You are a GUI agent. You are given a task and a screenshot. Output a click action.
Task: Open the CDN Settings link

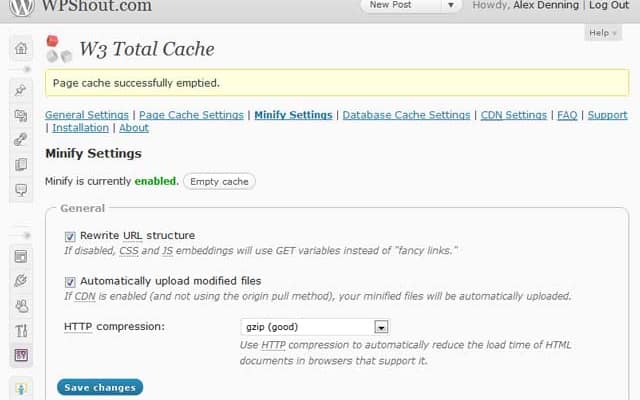pos(513,115)
